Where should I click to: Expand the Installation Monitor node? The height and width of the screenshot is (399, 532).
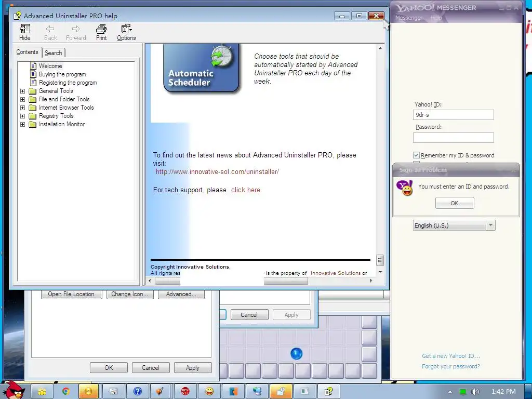[22, 125]
